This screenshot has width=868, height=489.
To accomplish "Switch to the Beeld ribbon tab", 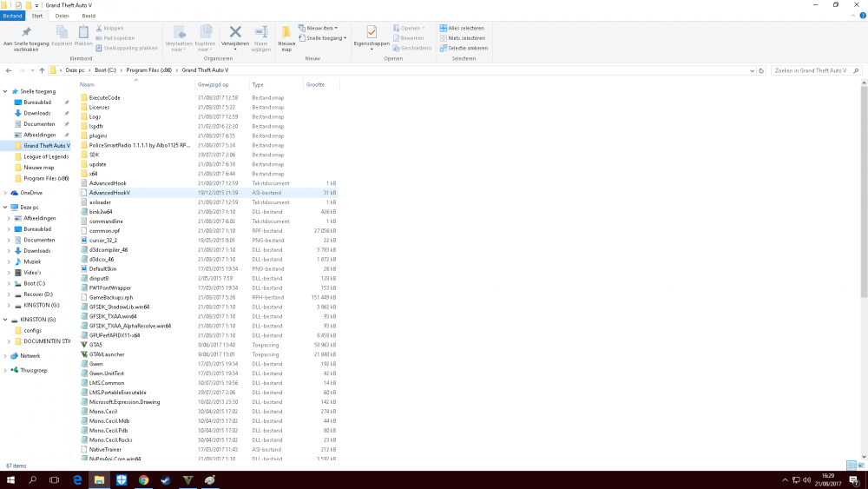I will point(89,16).
